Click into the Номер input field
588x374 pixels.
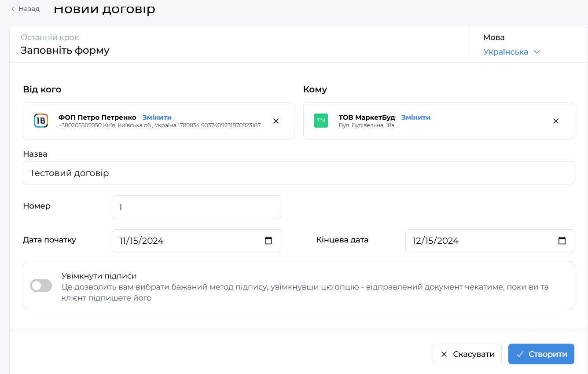point(196,207)
